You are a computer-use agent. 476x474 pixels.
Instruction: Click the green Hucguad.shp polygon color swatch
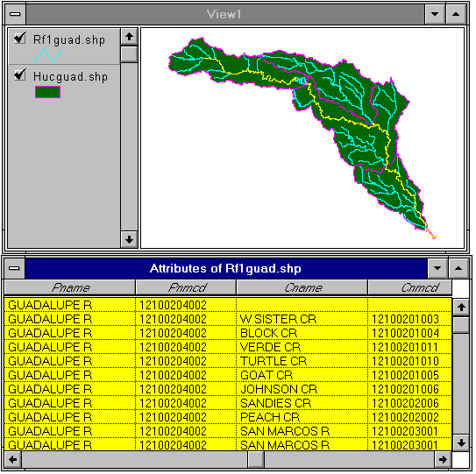pos(47,92)
